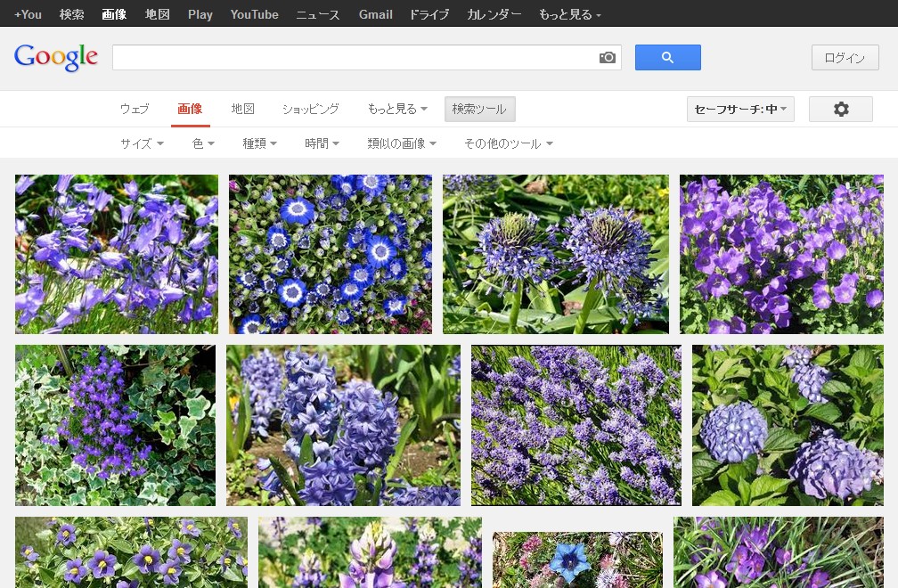898x588 pixels.
Task: Click 地図 in the top black bar
Action: [157, 14]
